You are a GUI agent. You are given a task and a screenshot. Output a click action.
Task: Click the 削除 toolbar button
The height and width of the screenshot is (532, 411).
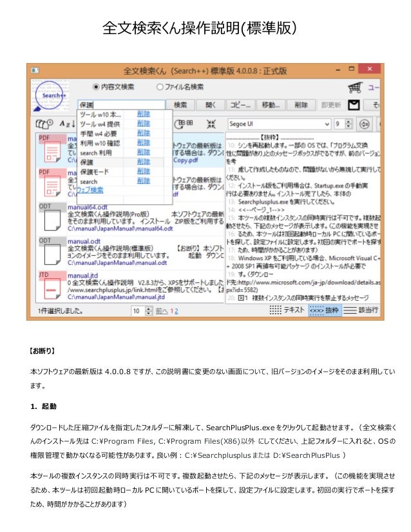click(x=301, y=105)
